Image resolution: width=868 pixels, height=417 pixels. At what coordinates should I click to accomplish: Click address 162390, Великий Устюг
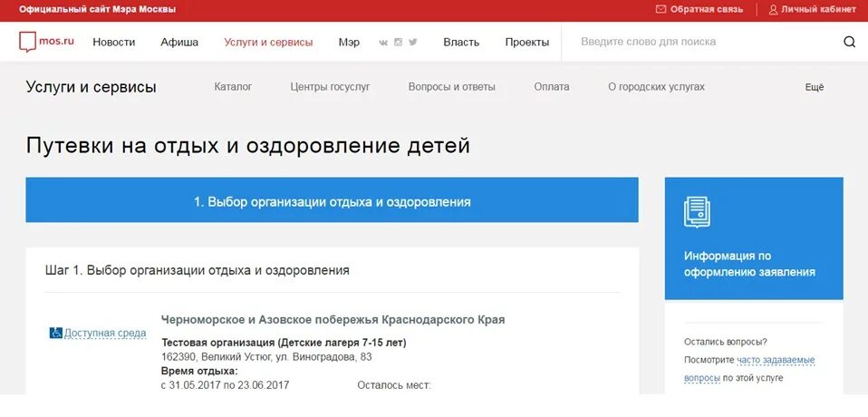pyautogui.click(x=266, y=357)
